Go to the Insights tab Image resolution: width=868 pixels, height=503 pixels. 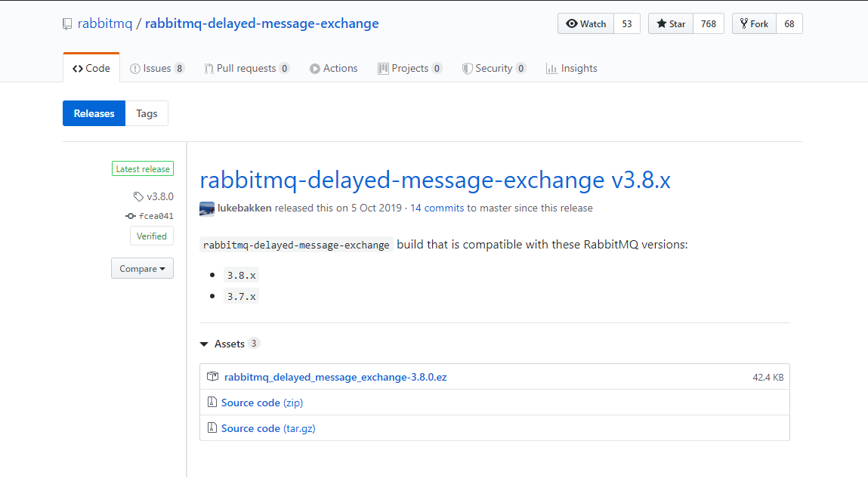pos(571,68)
